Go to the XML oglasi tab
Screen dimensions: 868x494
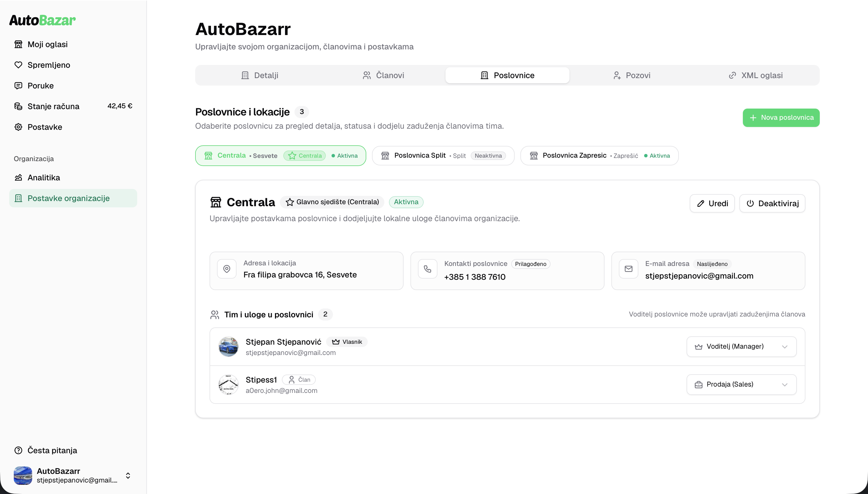coord(755,75)
